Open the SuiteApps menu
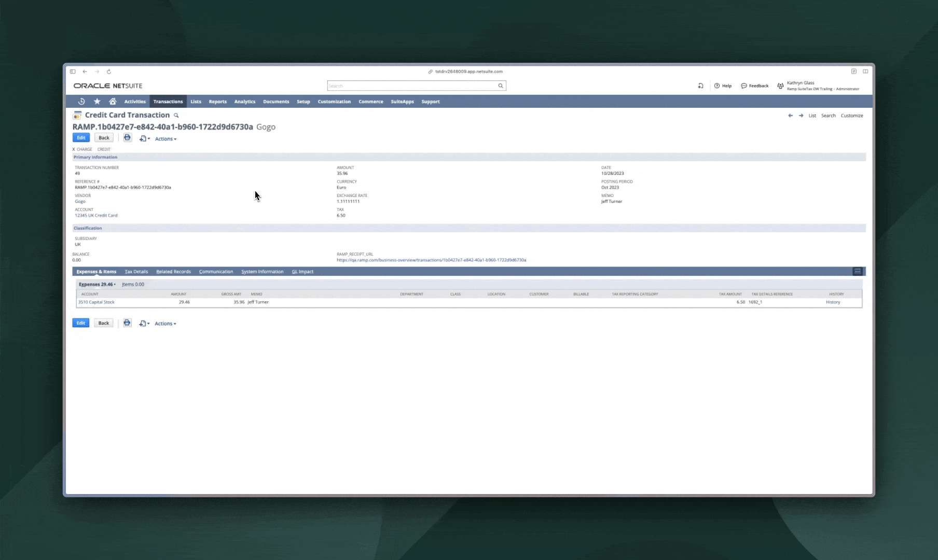 point(402,102)
